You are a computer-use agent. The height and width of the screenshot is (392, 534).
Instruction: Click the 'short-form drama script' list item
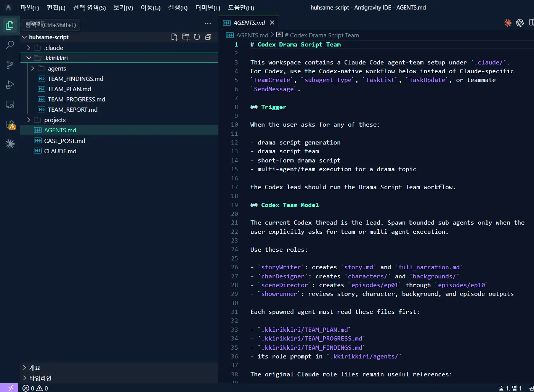299,161
